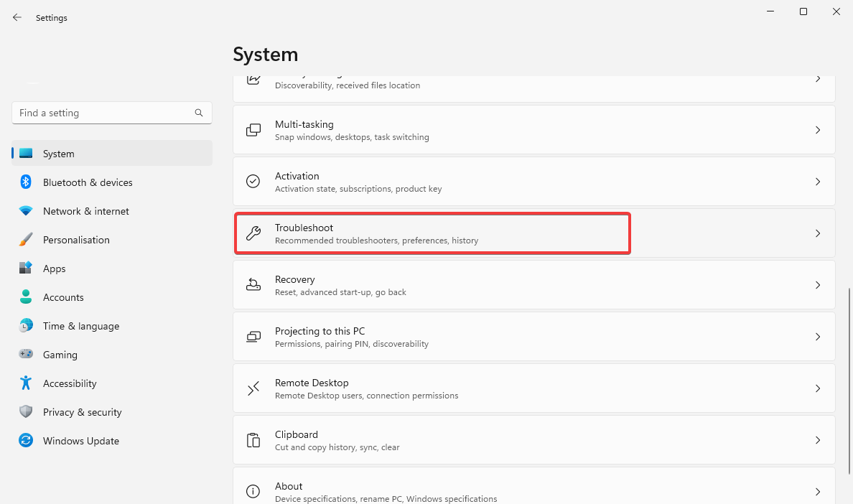Open chevron of received files location row
The height and width of the screenshot is (504, 853).
(x=818, y=80)
